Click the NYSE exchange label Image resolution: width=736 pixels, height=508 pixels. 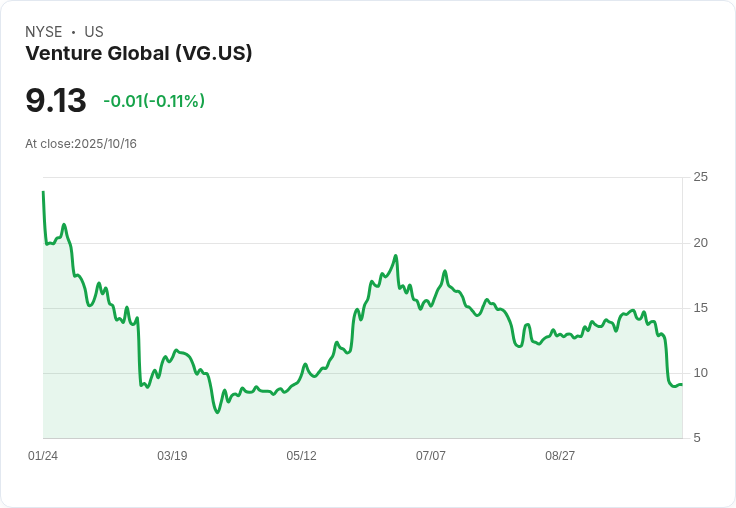pos(44,32)
